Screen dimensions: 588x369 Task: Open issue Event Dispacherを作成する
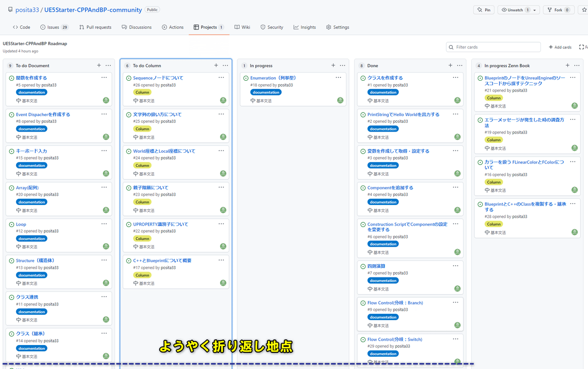coord(43,115)
